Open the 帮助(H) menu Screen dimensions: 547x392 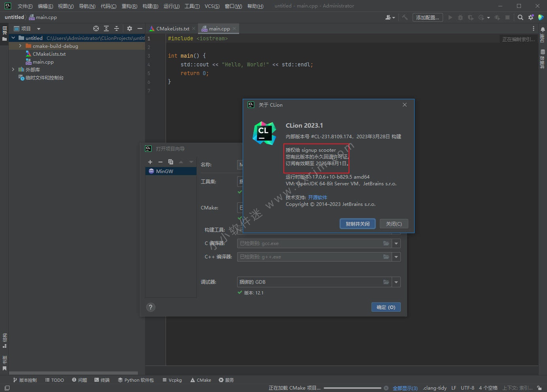pos(255,6)
